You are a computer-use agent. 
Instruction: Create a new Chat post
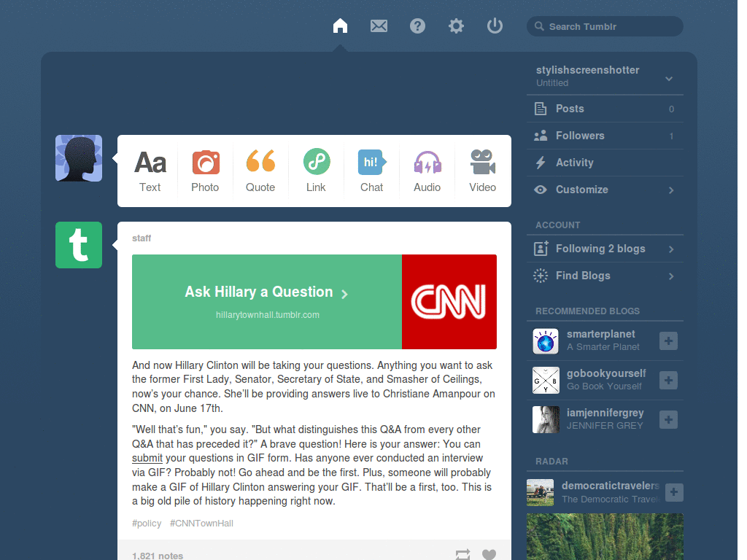click(371, 171)
